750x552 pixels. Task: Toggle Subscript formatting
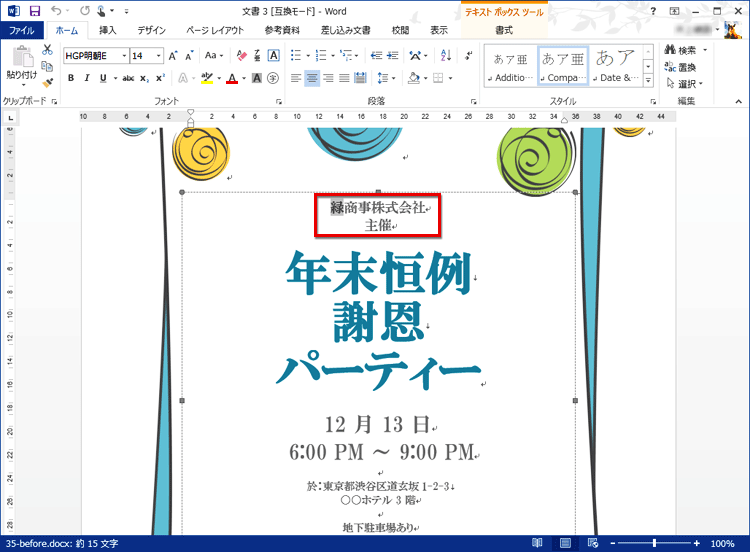(144, 78)
